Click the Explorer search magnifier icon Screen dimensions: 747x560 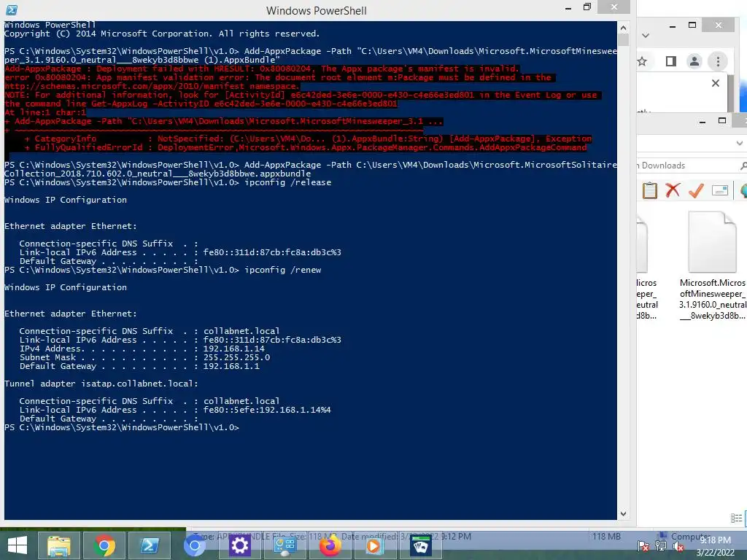743,166
